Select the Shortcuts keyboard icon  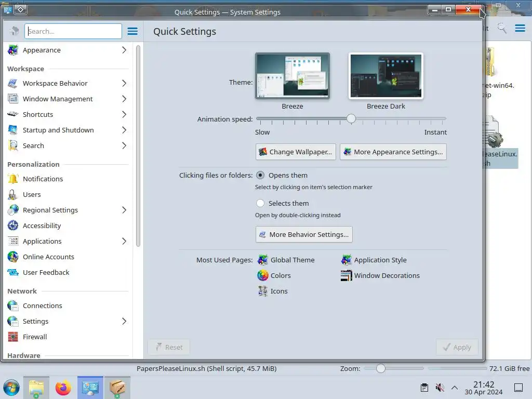pos(13,114)
